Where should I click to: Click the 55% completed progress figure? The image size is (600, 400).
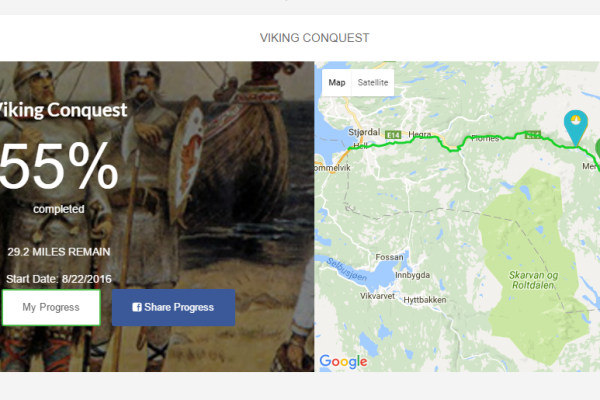point(58,167)
